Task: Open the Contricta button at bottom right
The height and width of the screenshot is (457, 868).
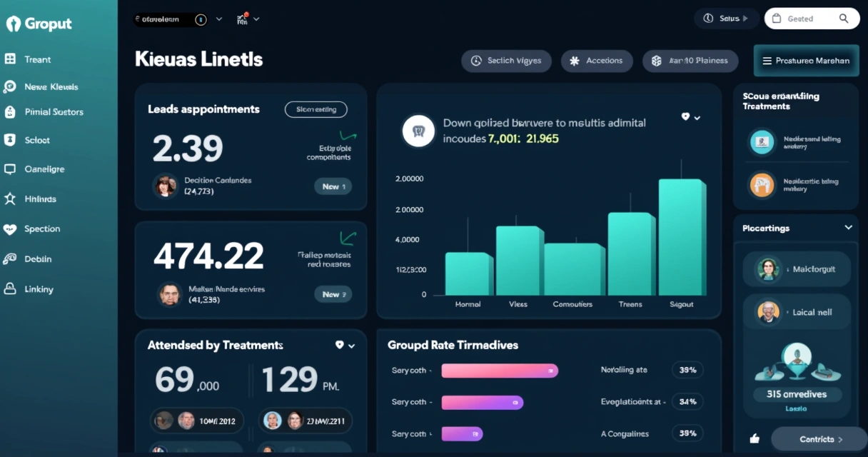Action: point(818,439)
